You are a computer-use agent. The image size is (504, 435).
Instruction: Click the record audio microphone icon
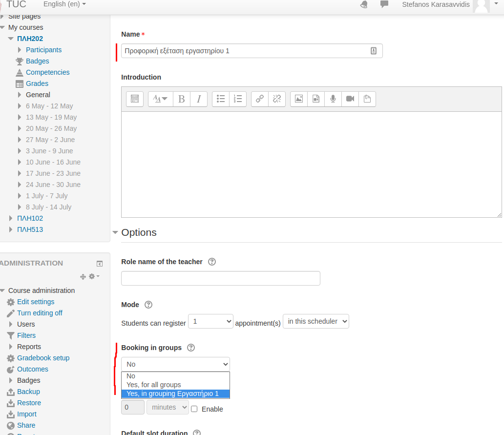click(333, 99)
